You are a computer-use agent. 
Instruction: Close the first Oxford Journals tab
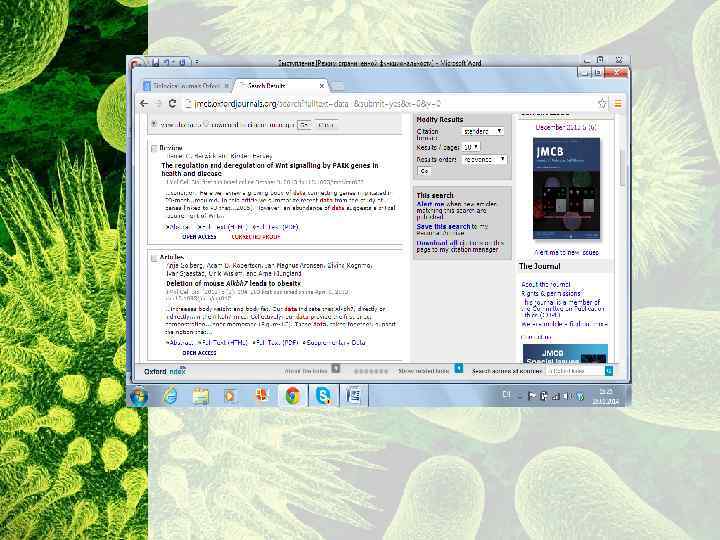point(226,86)
